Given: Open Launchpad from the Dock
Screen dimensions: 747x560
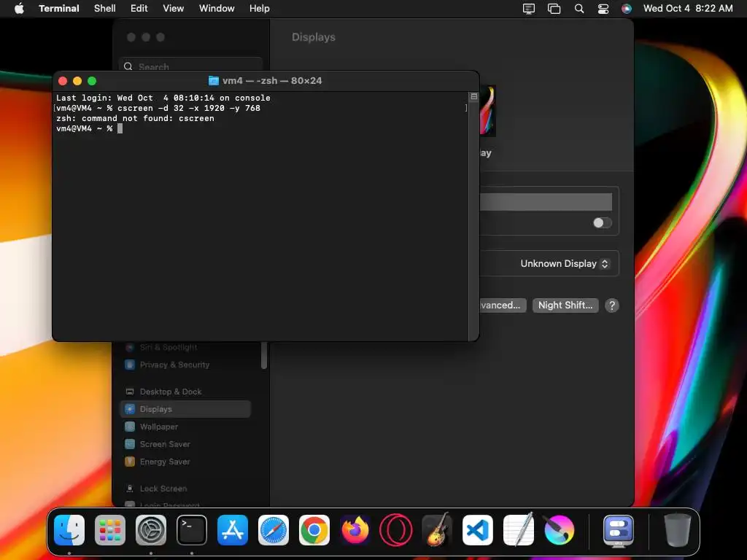Looking at the screenshot, I should coord(110,530).
